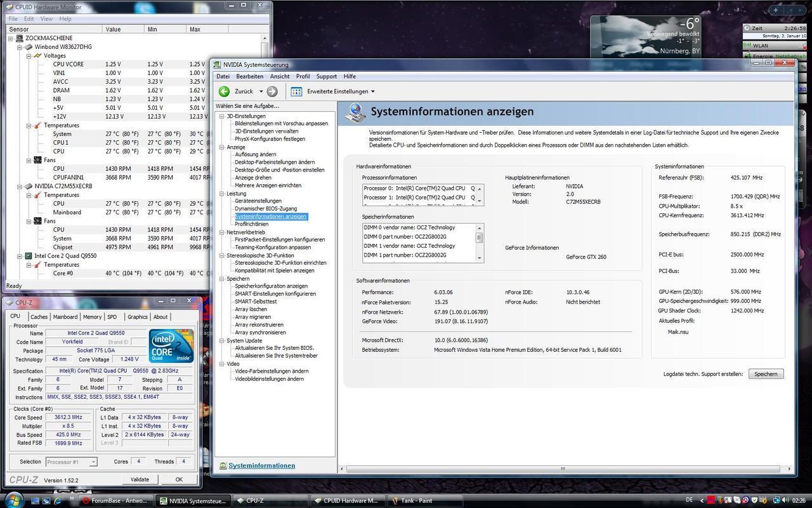Switch to the Graphics tab in CPU-Z
The width and height of the screenshot is (812, 508).
[137, 316]
